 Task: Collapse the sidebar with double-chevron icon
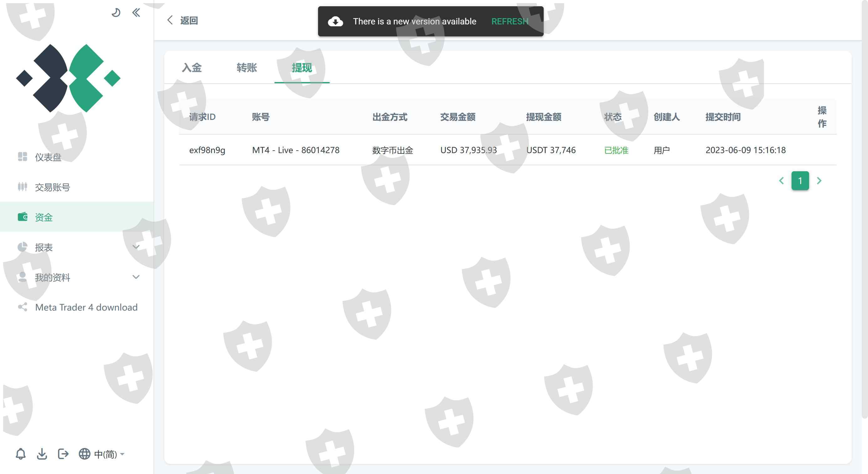136,13
